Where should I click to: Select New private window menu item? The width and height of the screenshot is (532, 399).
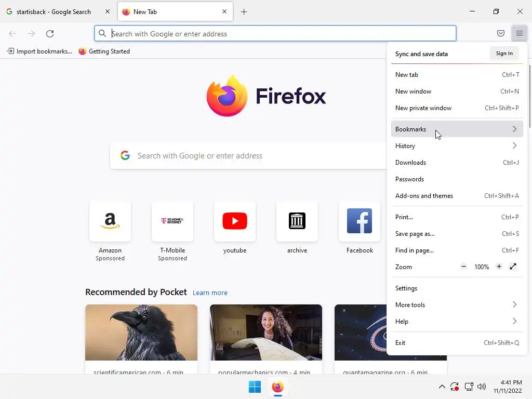(x=457, y=108)
